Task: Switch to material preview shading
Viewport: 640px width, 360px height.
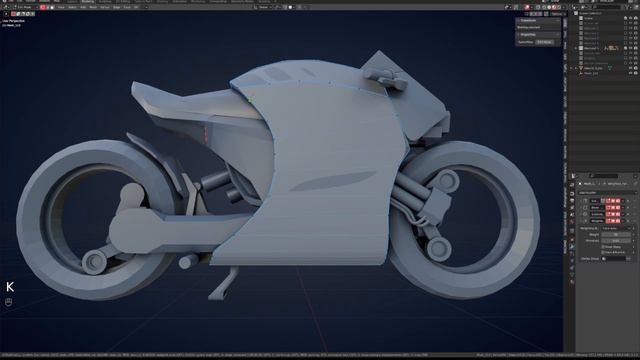Action: tap(554, 7)
